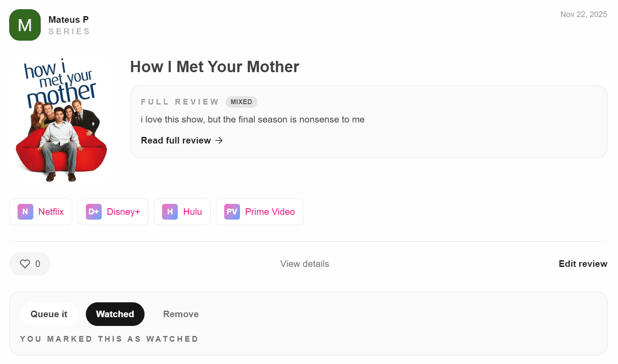Viewport: 618px width, 364px height.
Task: Select Remove from list option
Action: [181, 314]
